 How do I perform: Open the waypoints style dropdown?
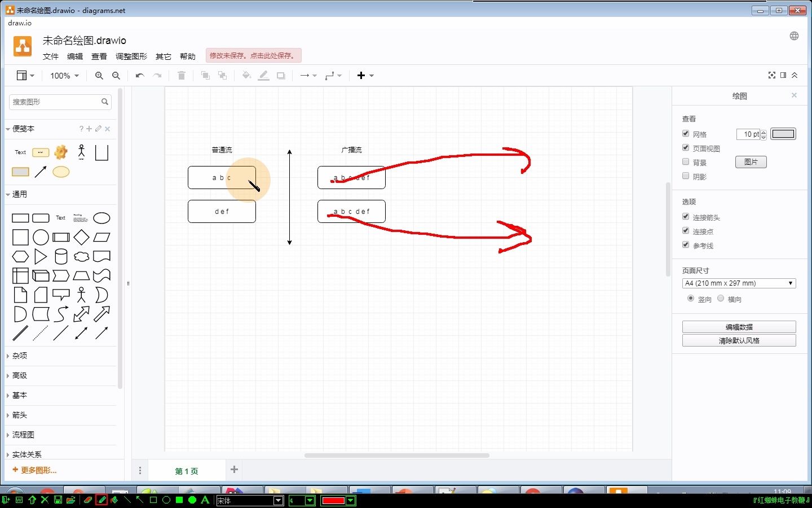[333, 76]
